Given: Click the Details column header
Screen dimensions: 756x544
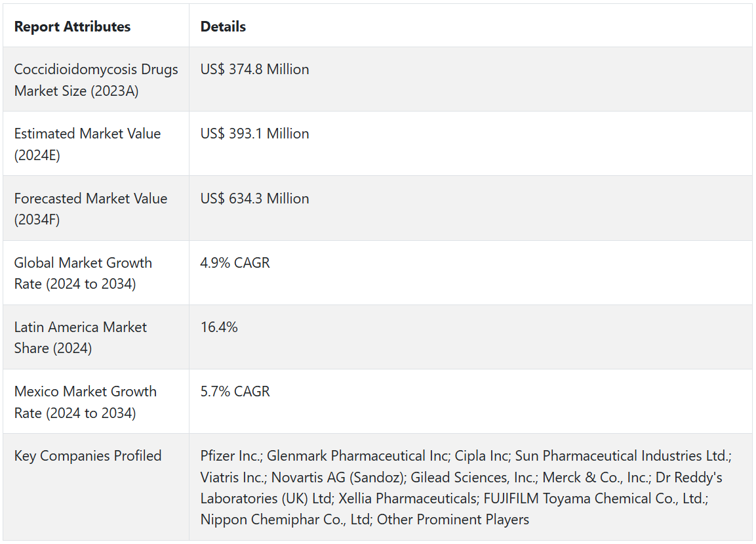Looking at the screenshot, I should (223, 27).
